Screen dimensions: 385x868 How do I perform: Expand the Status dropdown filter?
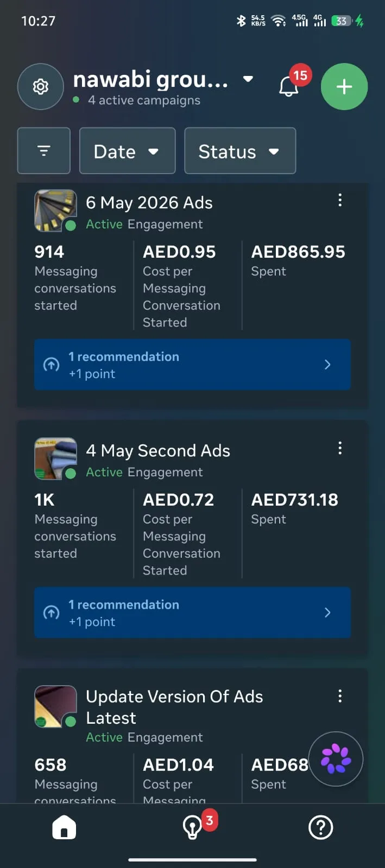click(x=240, y=151)
